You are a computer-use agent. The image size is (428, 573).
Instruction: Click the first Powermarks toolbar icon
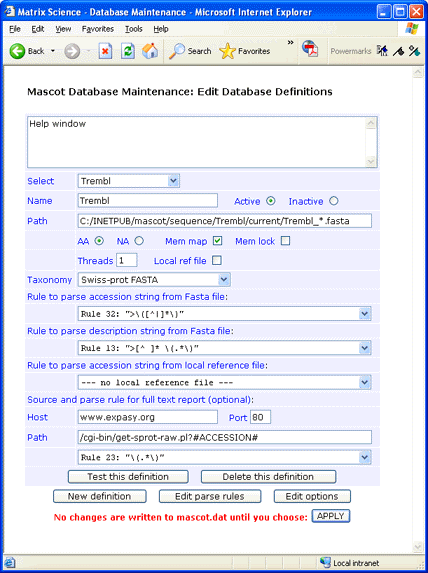382,51
